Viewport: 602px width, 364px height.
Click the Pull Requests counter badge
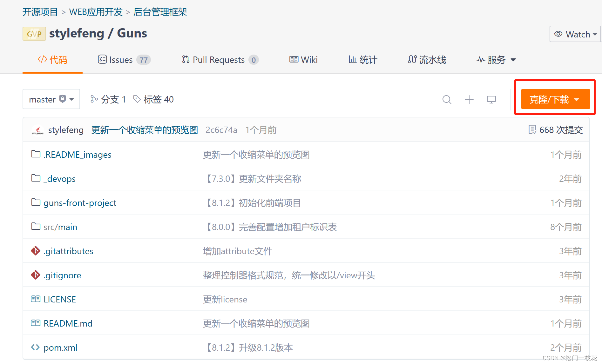254,60
